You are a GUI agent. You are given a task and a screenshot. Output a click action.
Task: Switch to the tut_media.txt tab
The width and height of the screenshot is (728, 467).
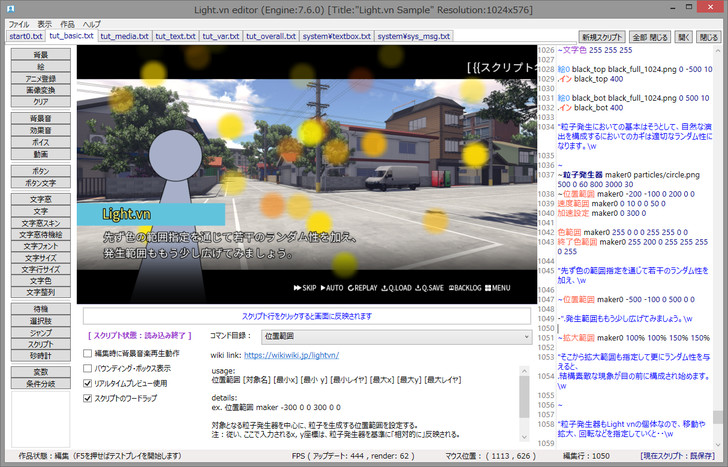pyautogui.click(x=125, y=36)
